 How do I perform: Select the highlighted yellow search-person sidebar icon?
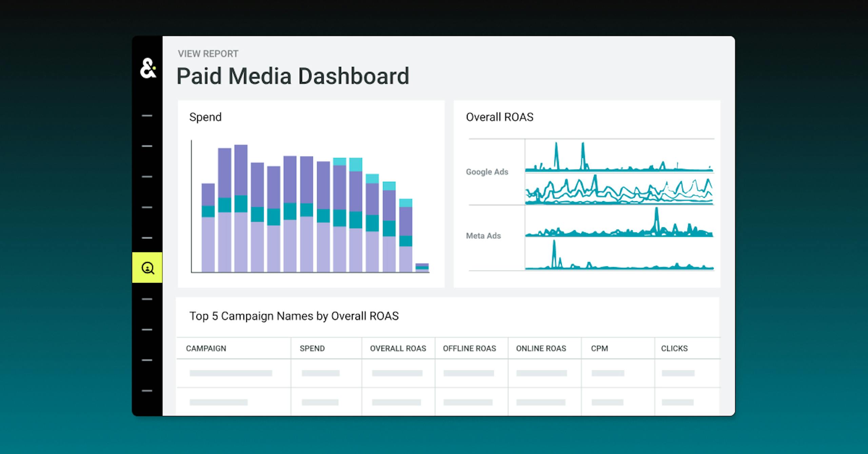(x=147, y=268)
